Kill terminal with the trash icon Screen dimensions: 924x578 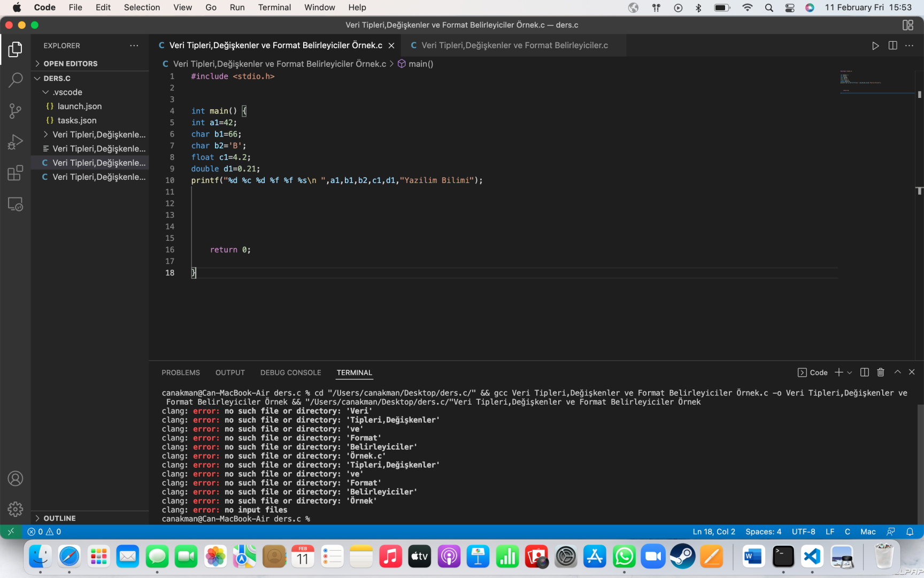coord(881,372)
